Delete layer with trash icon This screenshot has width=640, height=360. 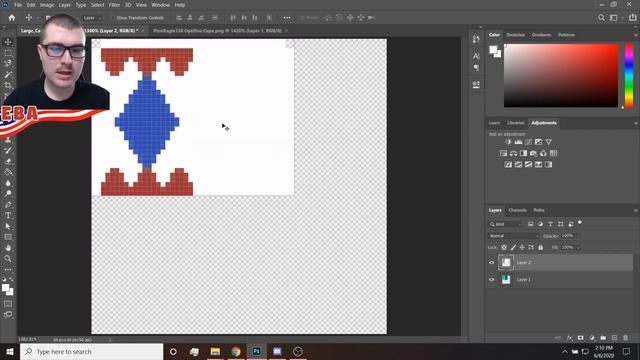[625, 338]
